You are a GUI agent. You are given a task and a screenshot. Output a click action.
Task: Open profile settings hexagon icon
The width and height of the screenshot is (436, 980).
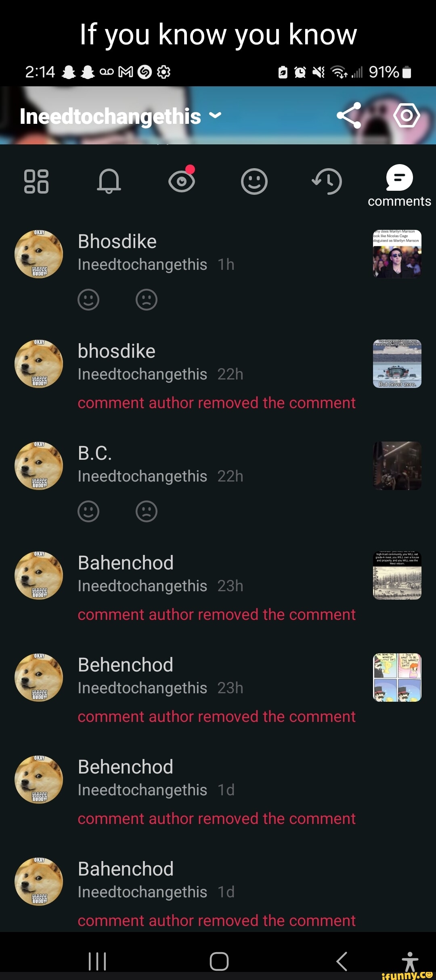pos(407,115)
